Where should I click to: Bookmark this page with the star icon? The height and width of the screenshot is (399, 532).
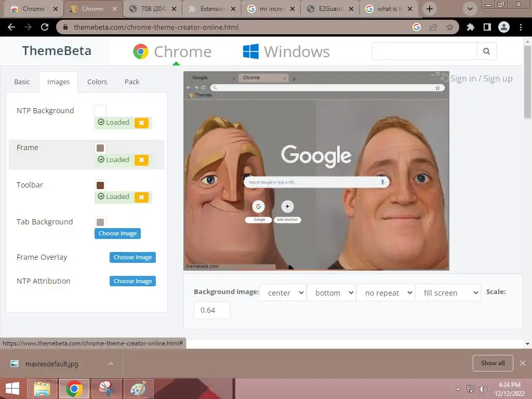[x=449, y=27]
